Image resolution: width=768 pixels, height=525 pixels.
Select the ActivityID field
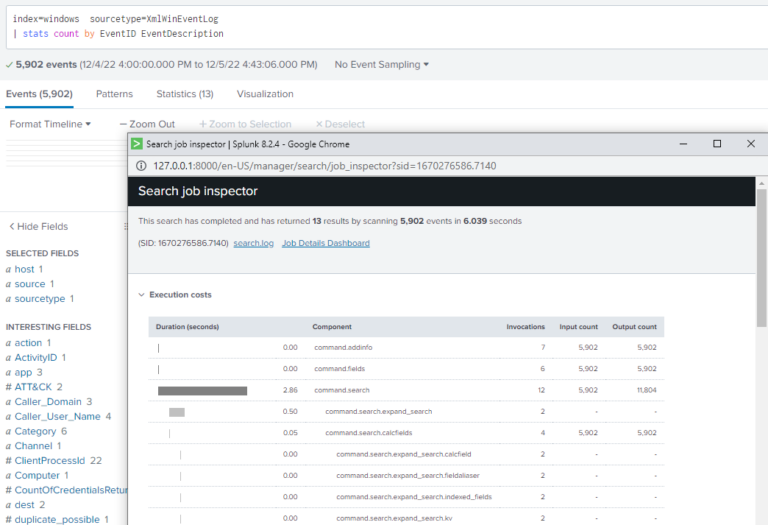point(35,358)
